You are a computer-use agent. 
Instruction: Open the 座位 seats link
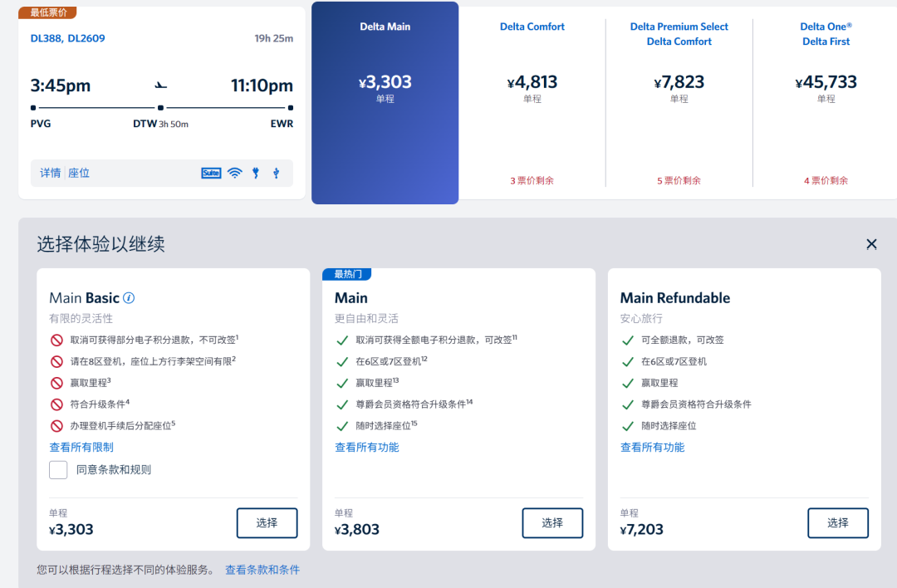[x=79, y=173]
